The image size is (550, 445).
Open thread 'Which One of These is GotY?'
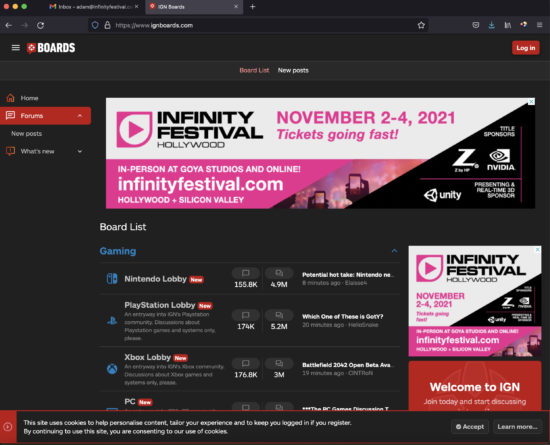pyautogui.click(x=343, y=317)
